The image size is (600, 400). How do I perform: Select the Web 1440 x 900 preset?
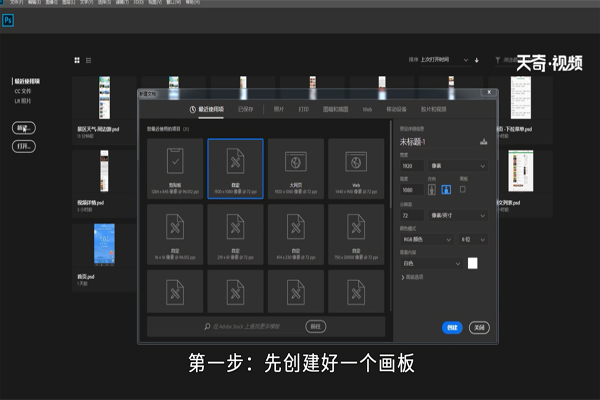356,169
